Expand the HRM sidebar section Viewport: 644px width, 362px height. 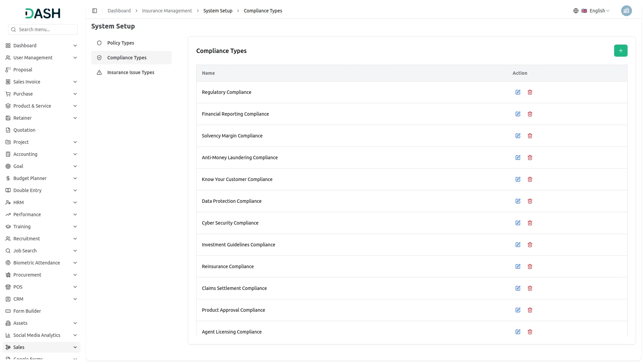[x=42, y=202]
